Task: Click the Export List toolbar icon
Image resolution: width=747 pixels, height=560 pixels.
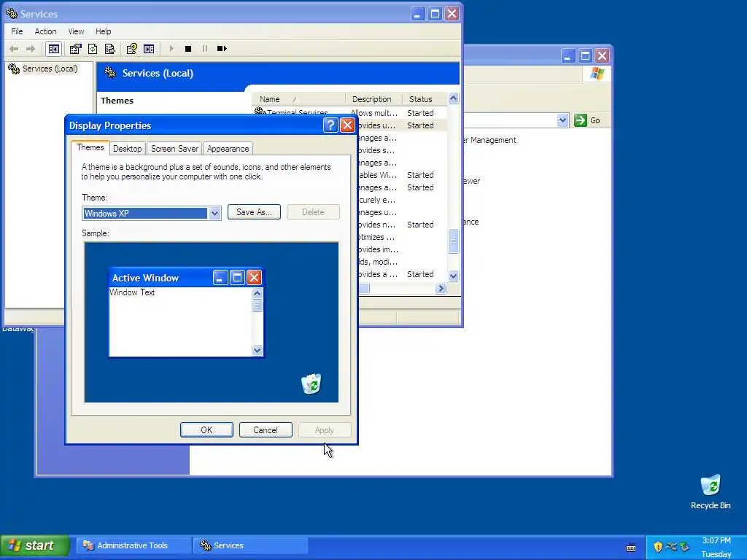Action: point(110,49)
